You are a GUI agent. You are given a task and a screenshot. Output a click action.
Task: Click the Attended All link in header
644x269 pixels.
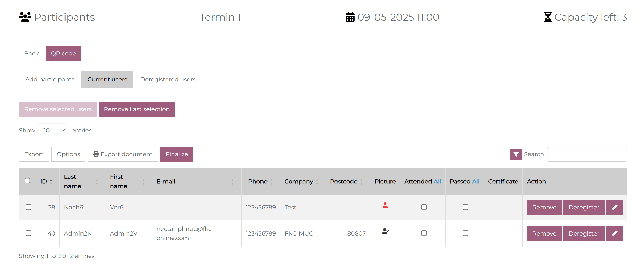437,182
